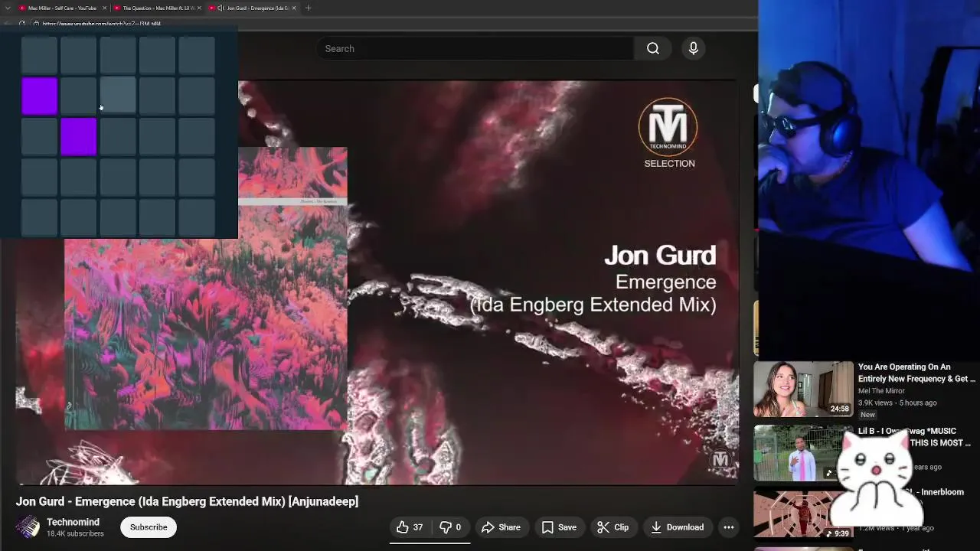Open the Innerbloom video thumbnail
980x551 pixels.
click(x=803, y=514)
